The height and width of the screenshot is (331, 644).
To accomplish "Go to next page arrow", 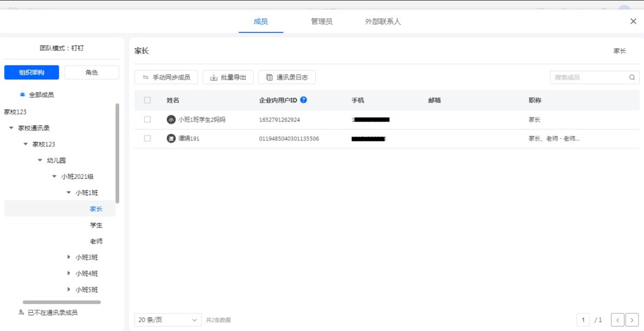I will tap(632, 320).
